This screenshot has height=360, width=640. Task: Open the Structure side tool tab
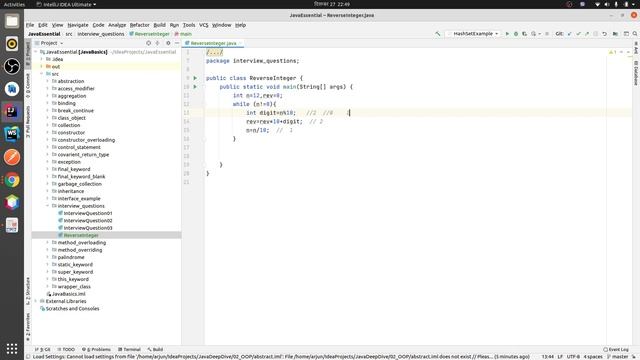(x=28, y=291)
